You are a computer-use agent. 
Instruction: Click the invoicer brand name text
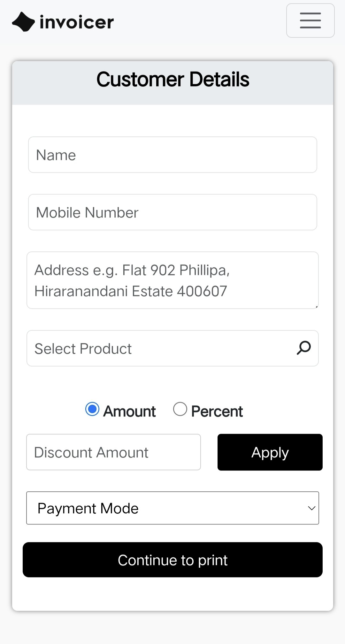(x=77, y=22)
